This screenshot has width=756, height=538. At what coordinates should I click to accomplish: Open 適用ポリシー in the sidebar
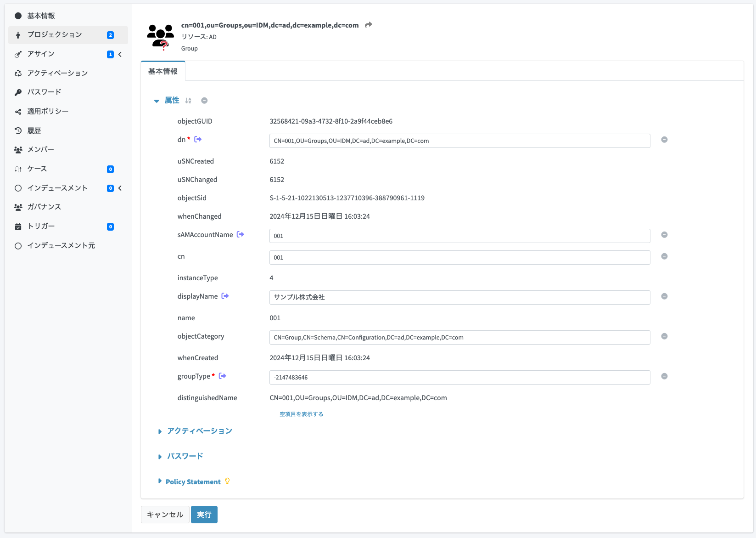[x=68, y=112]
